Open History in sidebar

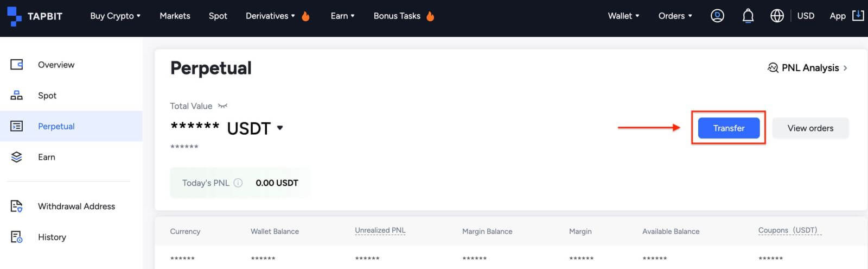[52, 237]
